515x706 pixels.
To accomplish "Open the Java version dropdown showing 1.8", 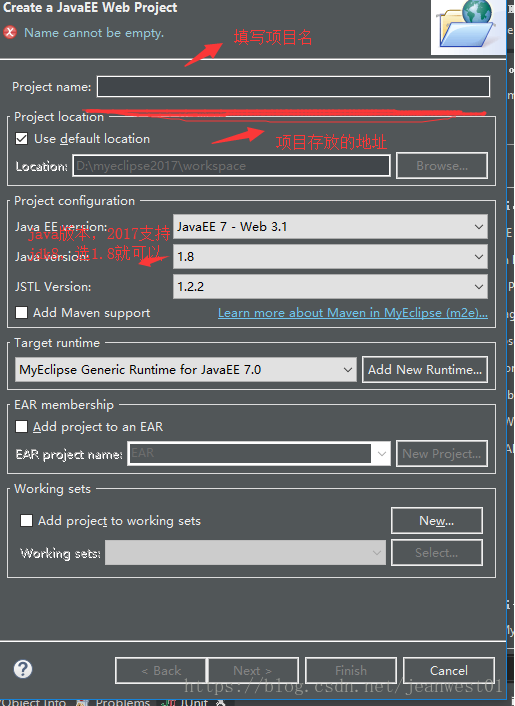I will [x=330, y=257].
